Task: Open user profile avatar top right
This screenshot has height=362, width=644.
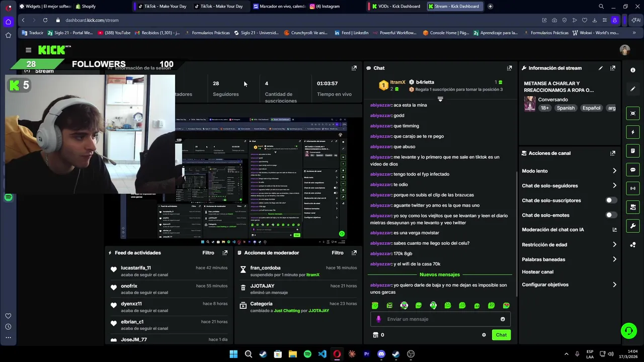Action: pyautogui.click(x=625, y=50)
